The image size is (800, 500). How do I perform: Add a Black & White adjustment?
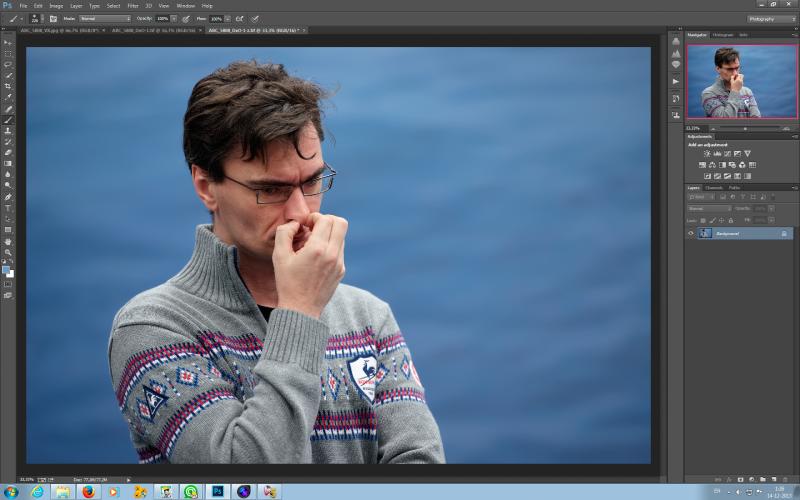coord(722,165)
